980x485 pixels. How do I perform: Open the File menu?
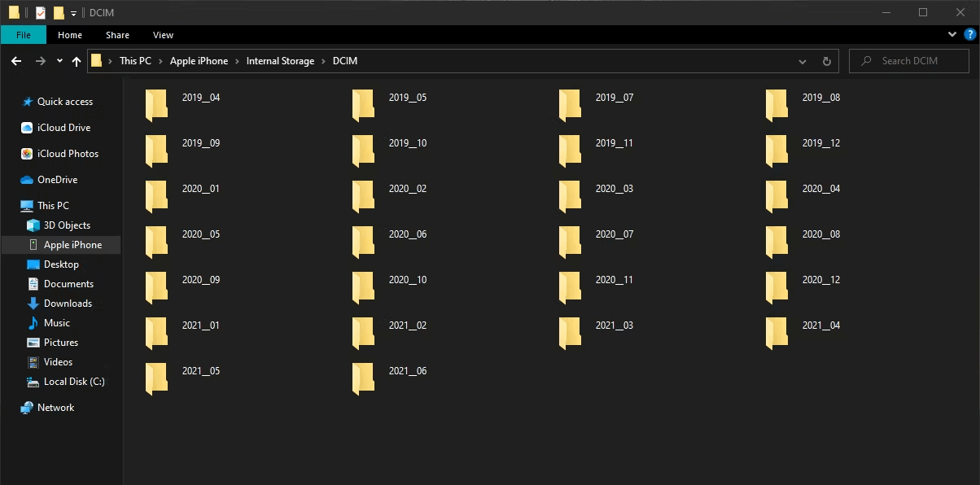coord(24,35)
